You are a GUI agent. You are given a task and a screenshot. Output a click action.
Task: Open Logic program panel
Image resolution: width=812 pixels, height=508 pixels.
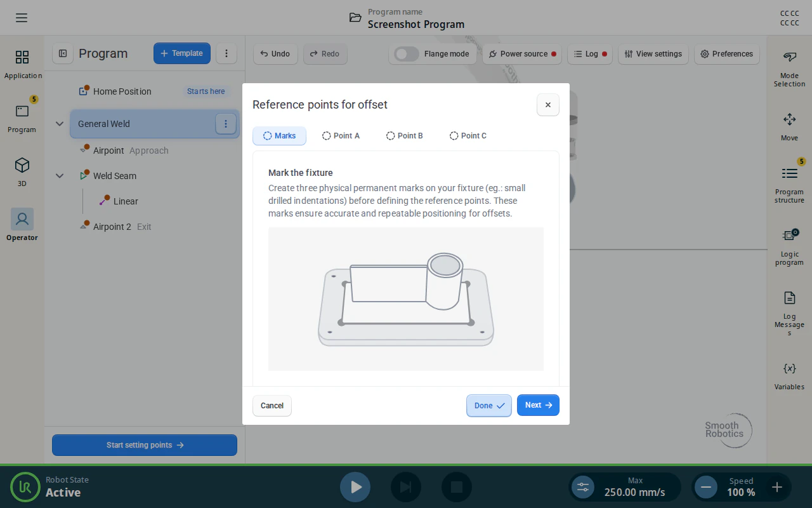(789, 247)
